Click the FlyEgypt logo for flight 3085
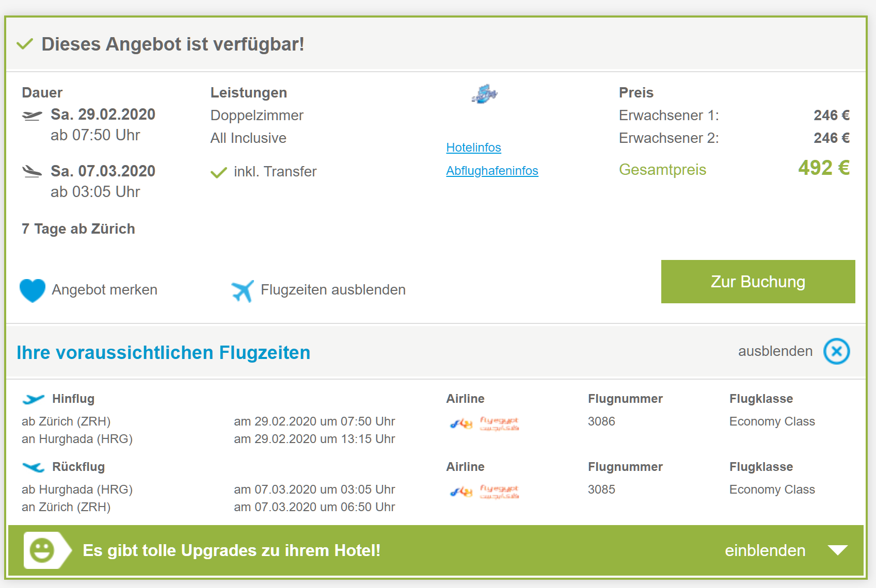The width and height of the screenshot is (876, 588). [x=484, y=492]
